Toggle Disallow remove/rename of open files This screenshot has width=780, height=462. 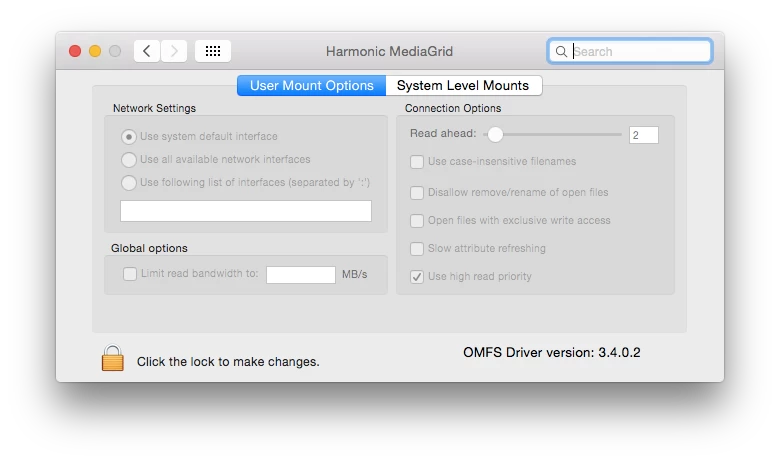pos(417,192)
